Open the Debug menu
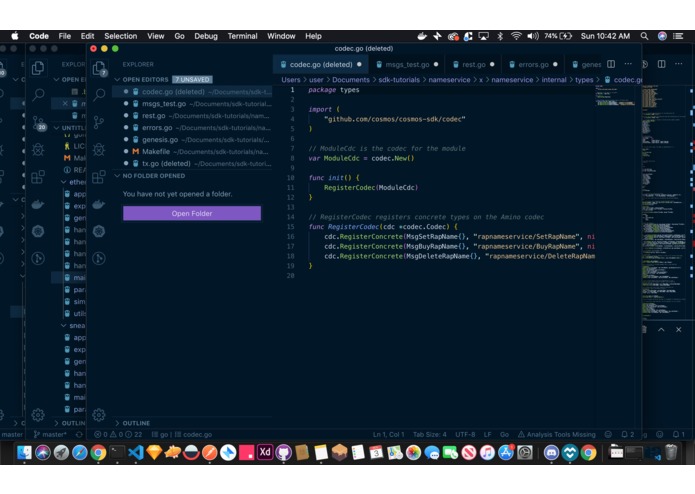Viewport: 695px width, 494px height. click(206, 36)
